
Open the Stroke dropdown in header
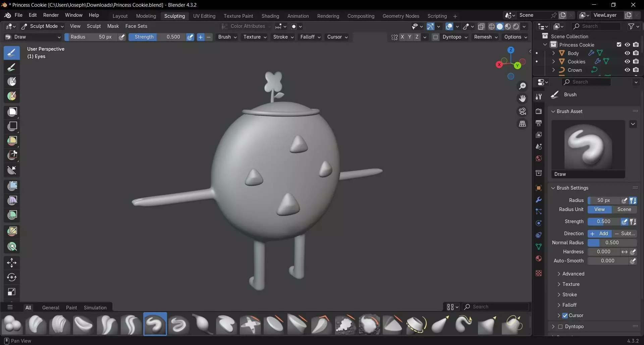[x=283, y=37]
